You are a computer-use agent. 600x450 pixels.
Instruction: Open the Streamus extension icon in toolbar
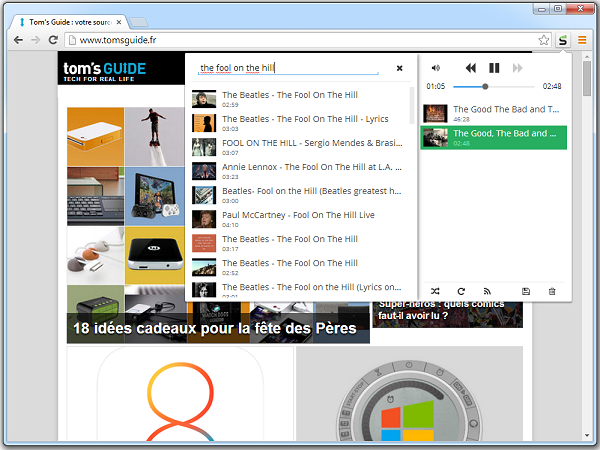pyautogui.click(x=562, y=40)
